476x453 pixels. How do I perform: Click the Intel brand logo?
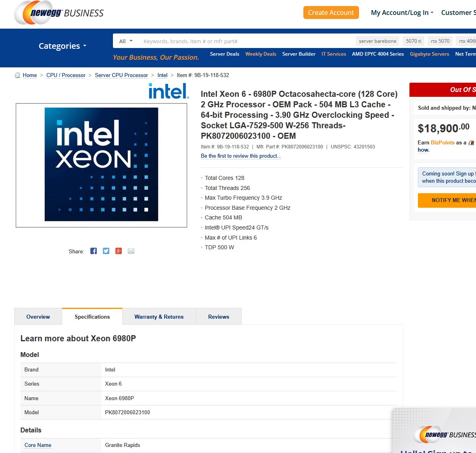169,91
